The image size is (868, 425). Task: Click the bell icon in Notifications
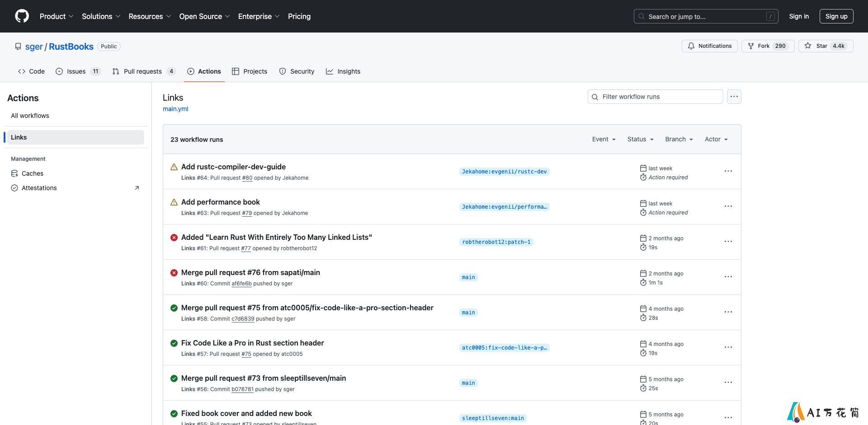(x=691, y=46)
